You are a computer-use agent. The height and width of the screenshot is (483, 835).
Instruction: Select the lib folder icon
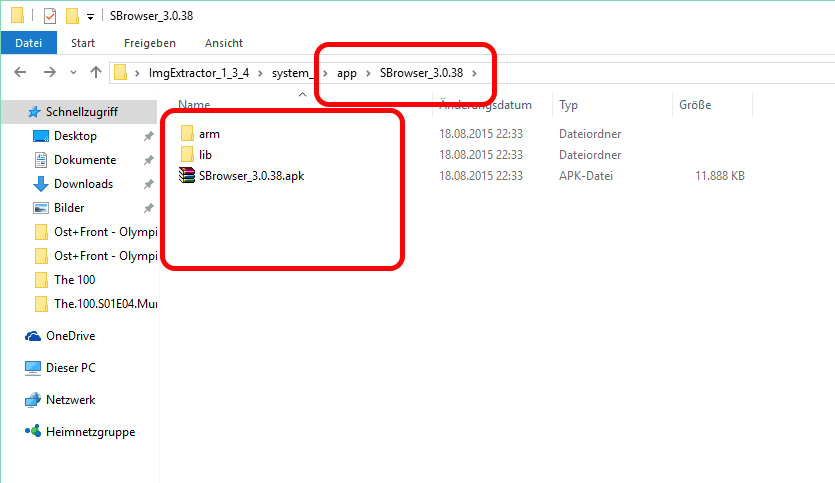[187, 154]
